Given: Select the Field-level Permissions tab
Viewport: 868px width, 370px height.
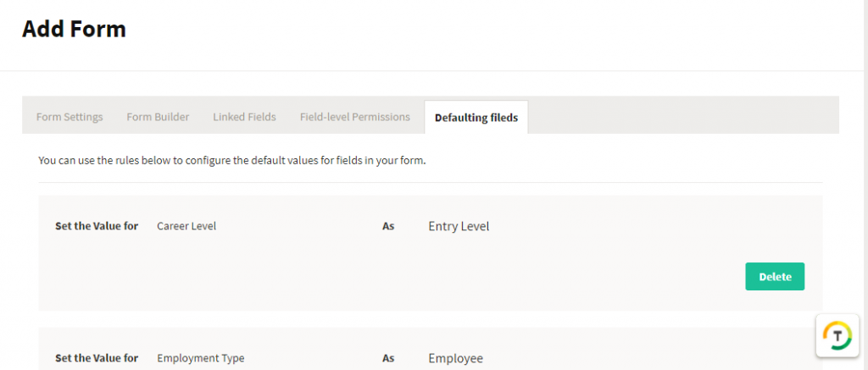Looking at the screenshot, I should [x=355, y=117].
